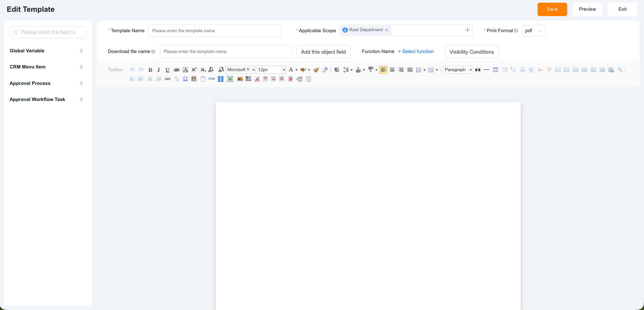This screenshot has height=310, width=644.
Task: Click Add this object field button
Action: pos(323,52)
